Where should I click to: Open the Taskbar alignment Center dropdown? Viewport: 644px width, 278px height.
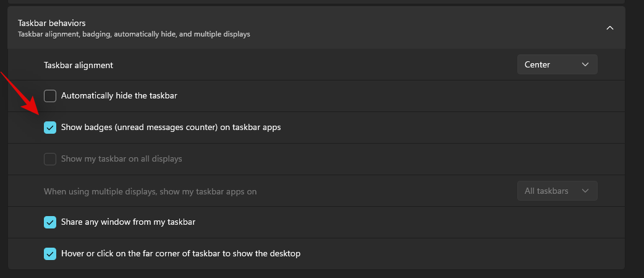pos(557,64)
